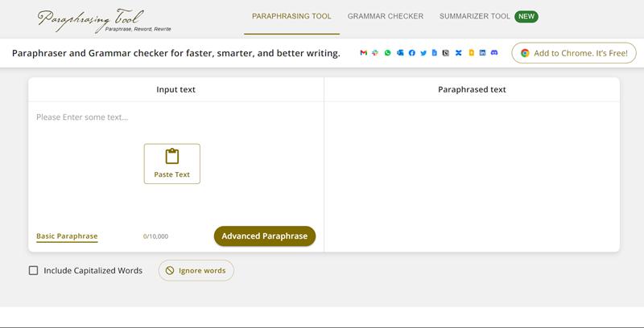Viewport: 644px width, 328px height.
Task: Click the Notion icon
Action: point(446,53)
